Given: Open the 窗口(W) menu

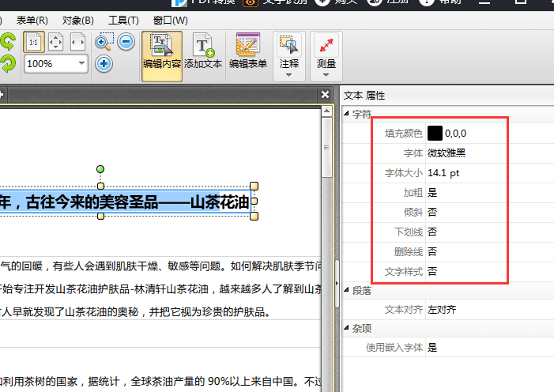Looking at the screenshot, I should tap(170, 21).
